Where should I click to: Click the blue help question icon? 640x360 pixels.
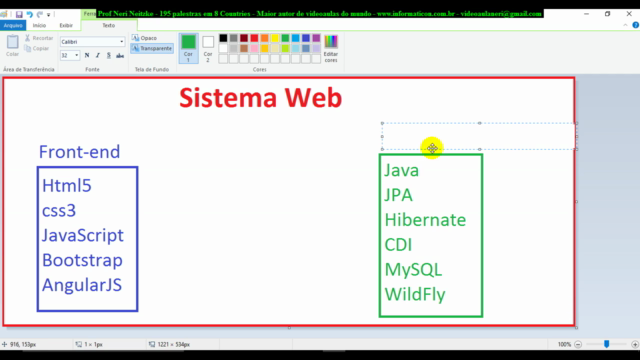click(x=636, y=25)
